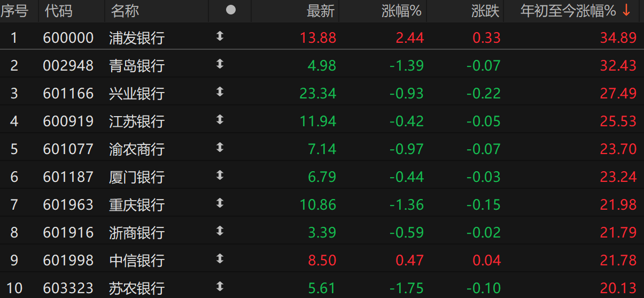Open stock code 600000 link

tap(68, 38)
